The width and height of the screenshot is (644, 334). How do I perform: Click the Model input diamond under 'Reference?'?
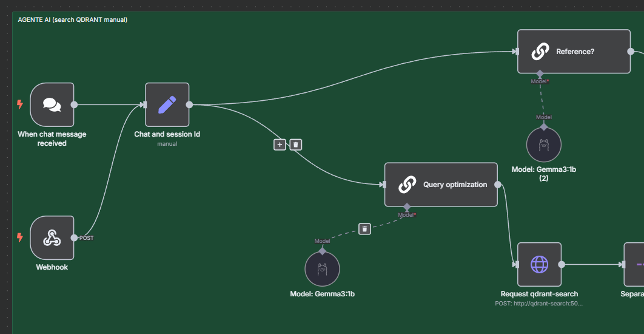pyautogui.click(x=540, y=73)
